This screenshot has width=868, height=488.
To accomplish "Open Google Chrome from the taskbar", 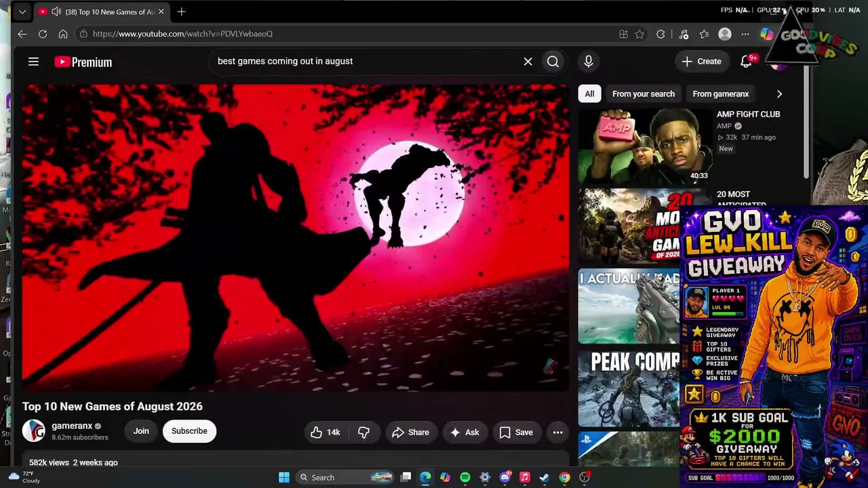I will 564,477.
